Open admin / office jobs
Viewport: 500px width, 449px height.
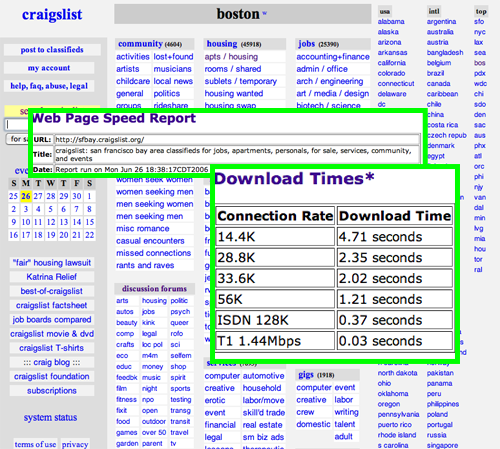[x=322, y=69]
